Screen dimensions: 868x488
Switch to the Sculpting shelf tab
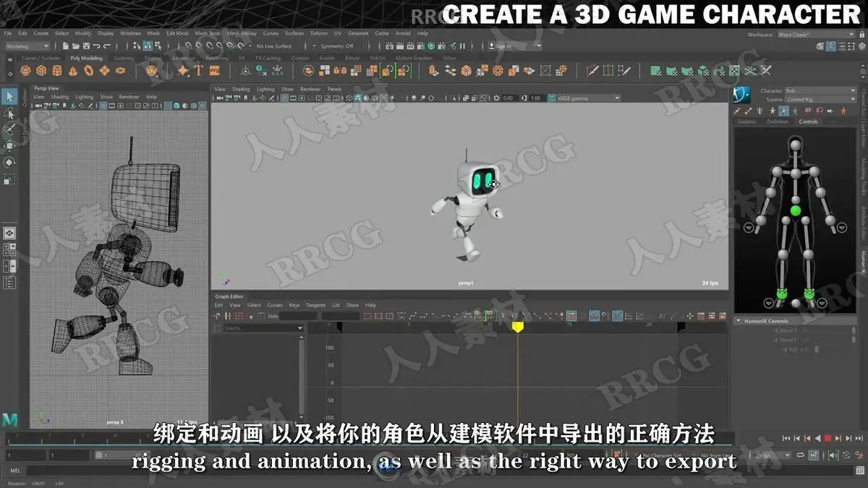click(x=124, y=58)
